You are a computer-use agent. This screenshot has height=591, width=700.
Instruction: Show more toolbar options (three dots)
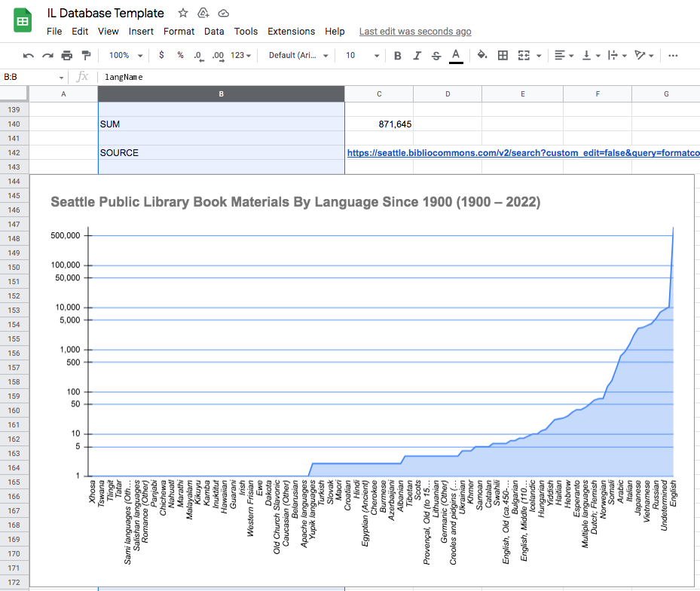[x=673, y=55]
